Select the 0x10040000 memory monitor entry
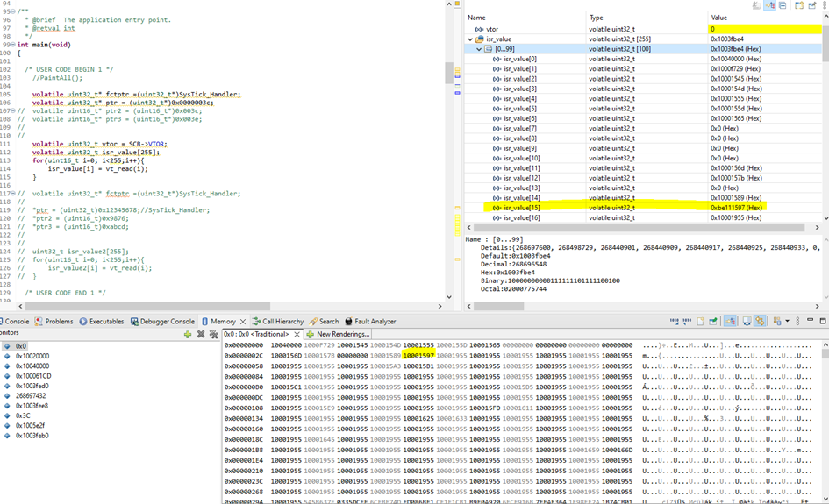The width and height of the screenshot is (829, 504). [x=32, y=367]
